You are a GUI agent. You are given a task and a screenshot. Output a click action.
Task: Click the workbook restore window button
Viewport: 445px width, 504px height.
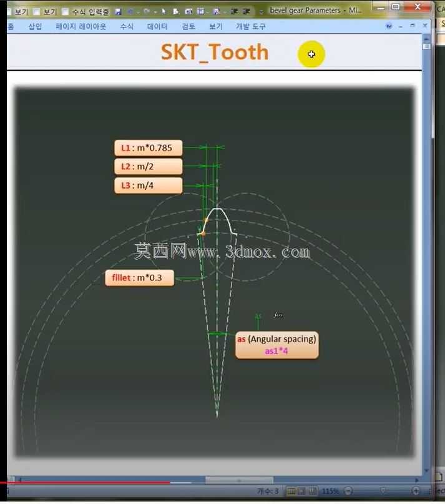(413, 26)
